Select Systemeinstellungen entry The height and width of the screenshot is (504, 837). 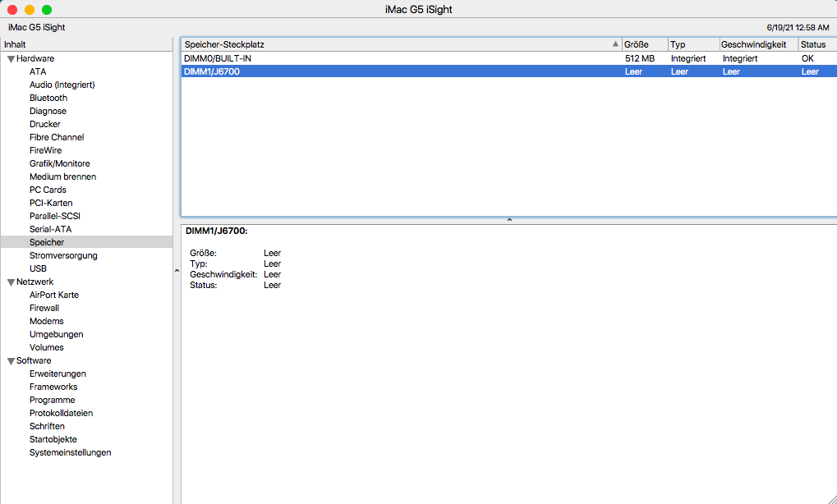(x=70, y=453)
